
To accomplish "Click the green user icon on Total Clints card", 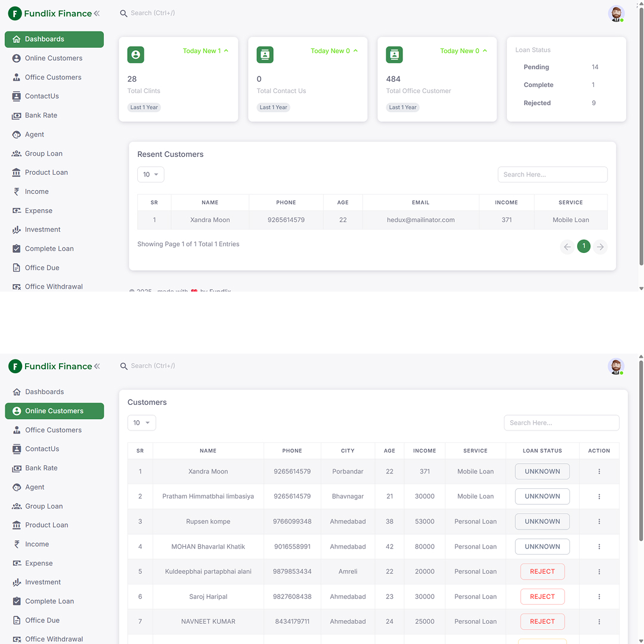I will pyautogui.click(x=135, y=55).
